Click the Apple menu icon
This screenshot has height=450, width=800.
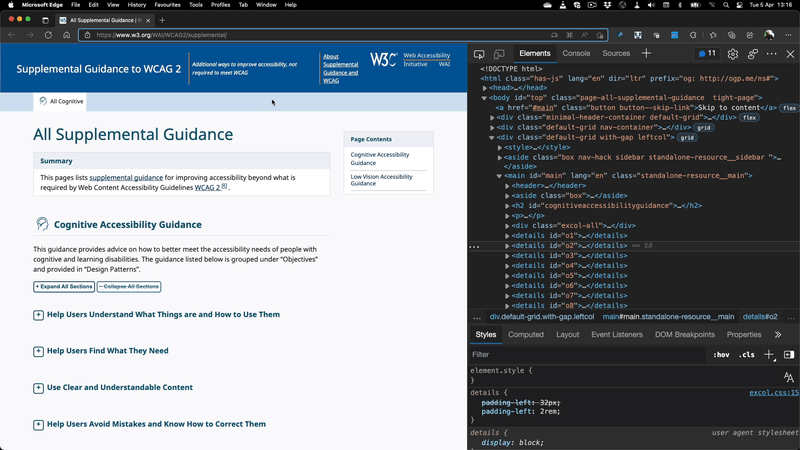(10, 5)
